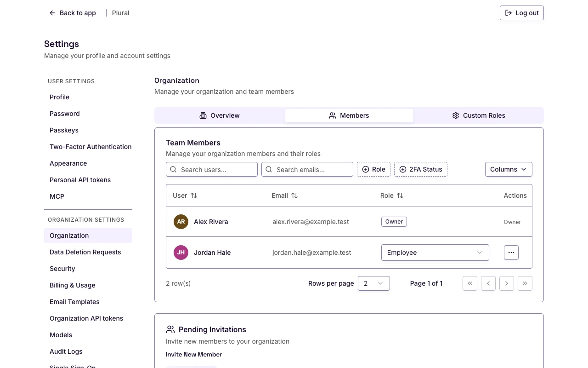This screenshot has height=368, width=588.
Task: Select Organization in the sidebar
Action: [88, 236]
